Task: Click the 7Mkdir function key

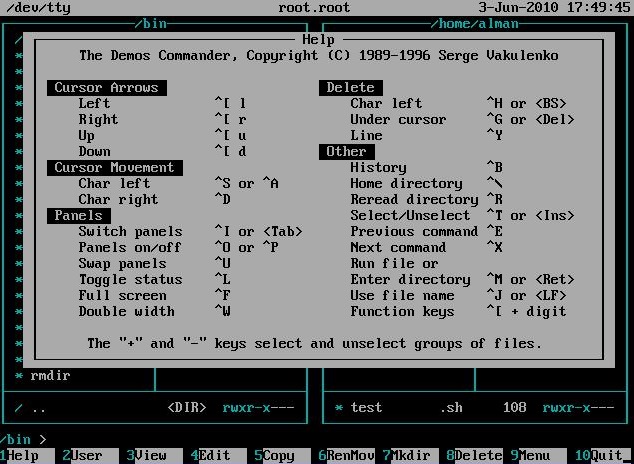Action: 410,456
